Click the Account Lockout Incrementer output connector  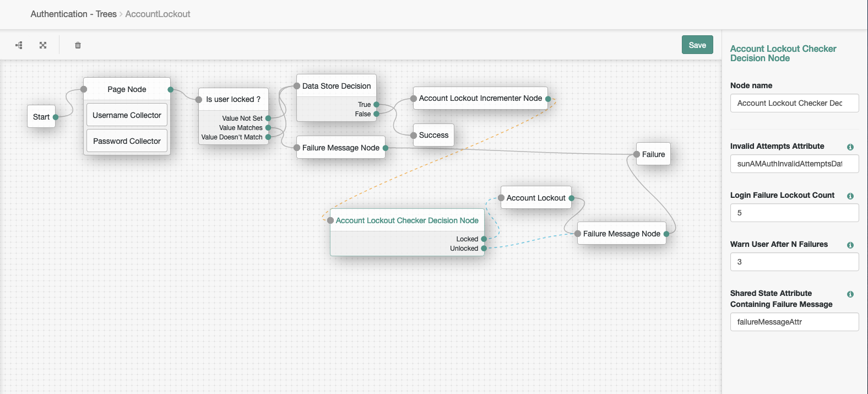tap(548, 99)
